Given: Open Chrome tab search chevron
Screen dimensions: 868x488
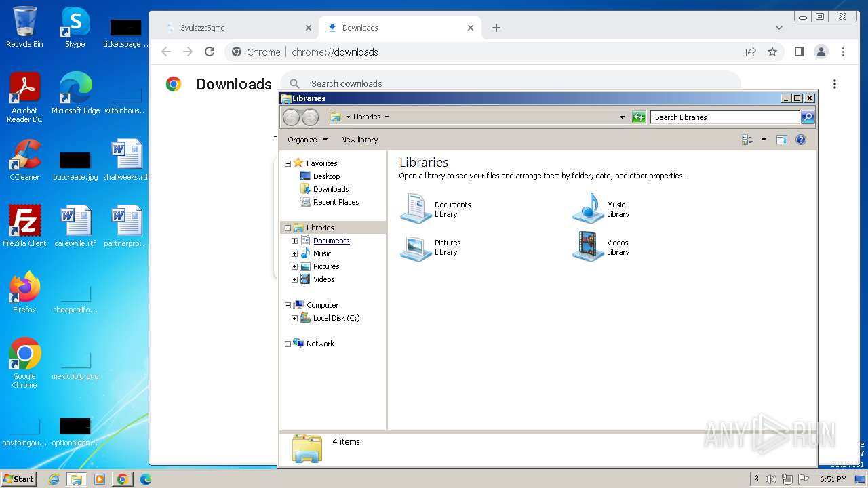Looking at the screenshot, I should coord(779,28).
